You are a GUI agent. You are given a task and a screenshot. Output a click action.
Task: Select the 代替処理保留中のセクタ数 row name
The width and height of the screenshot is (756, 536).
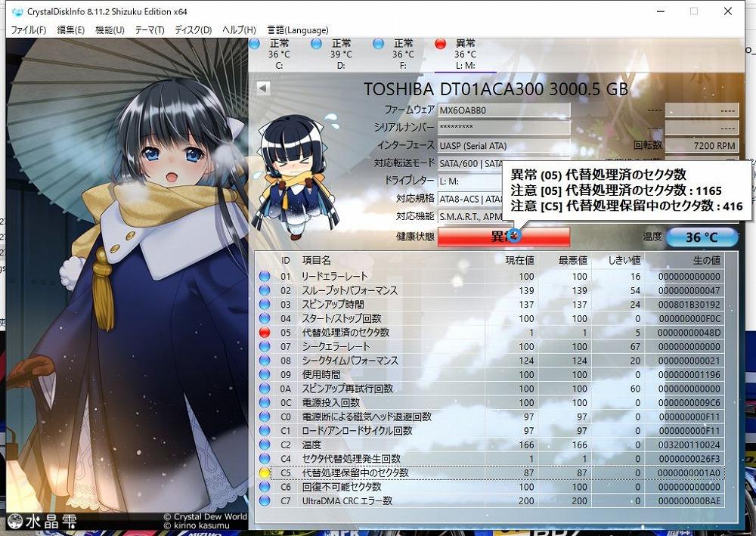click(355, 472)
